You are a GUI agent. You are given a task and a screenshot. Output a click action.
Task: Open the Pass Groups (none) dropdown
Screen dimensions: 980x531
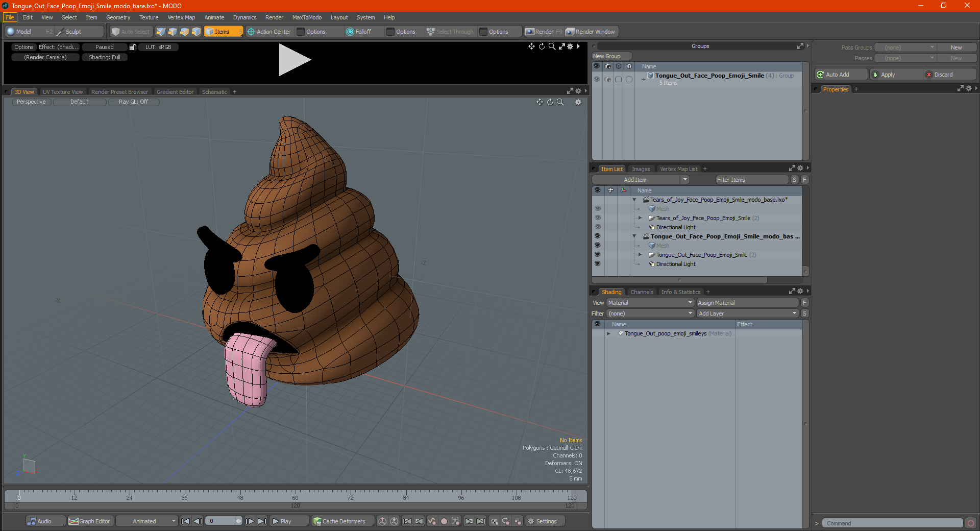pyautogui.click(x=905, y=47)
